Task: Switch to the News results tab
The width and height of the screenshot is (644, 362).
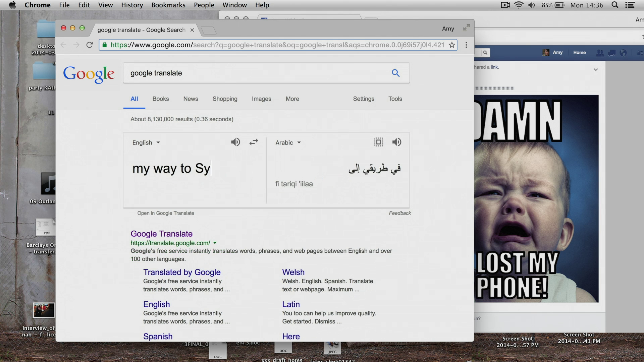Action: point(191,99)
